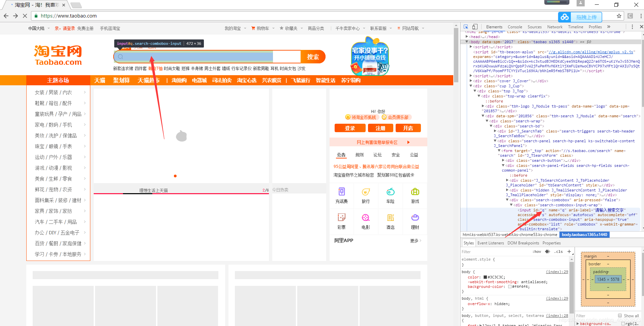Screen dimensions: 644x326
Task: Click the #3C3C3C color swatch
Action: 485,277
